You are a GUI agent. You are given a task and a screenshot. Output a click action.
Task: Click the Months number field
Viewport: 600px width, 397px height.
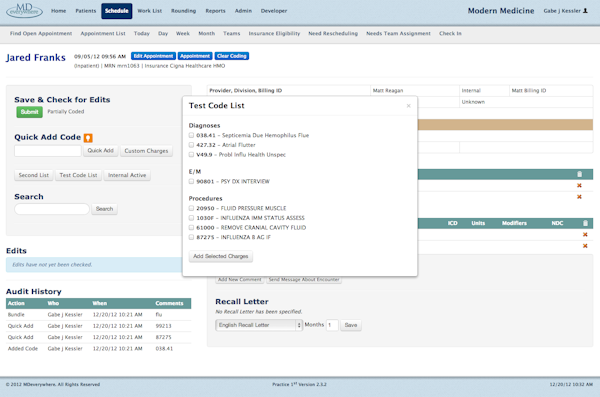click(x=332, y=325)
